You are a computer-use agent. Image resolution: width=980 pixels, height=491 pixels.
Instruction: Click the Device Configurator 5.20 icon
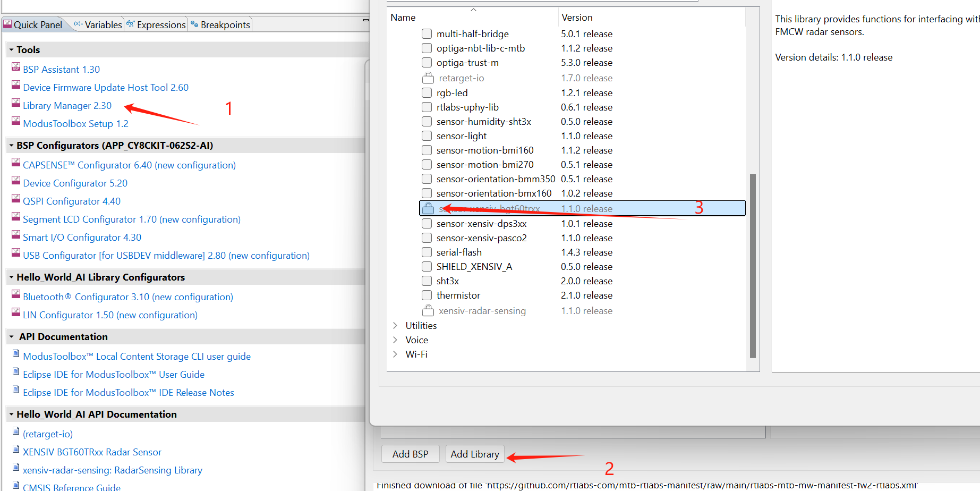(16, 181)
